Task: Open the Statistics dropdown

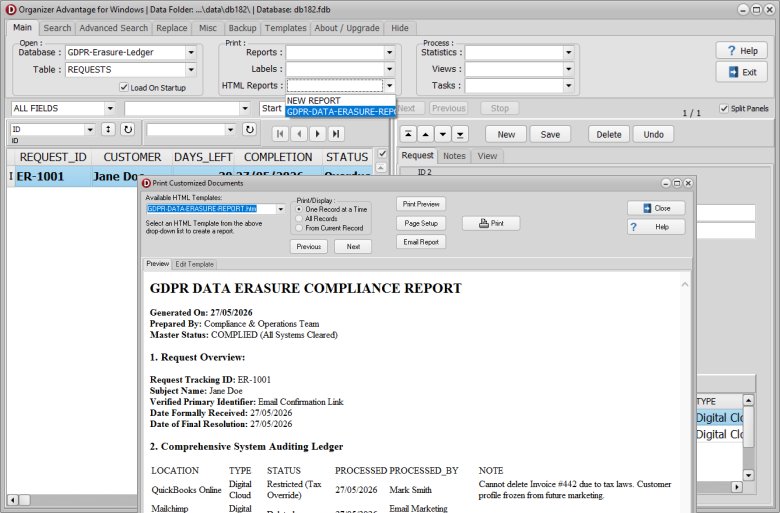Action: tap(568, 52)
